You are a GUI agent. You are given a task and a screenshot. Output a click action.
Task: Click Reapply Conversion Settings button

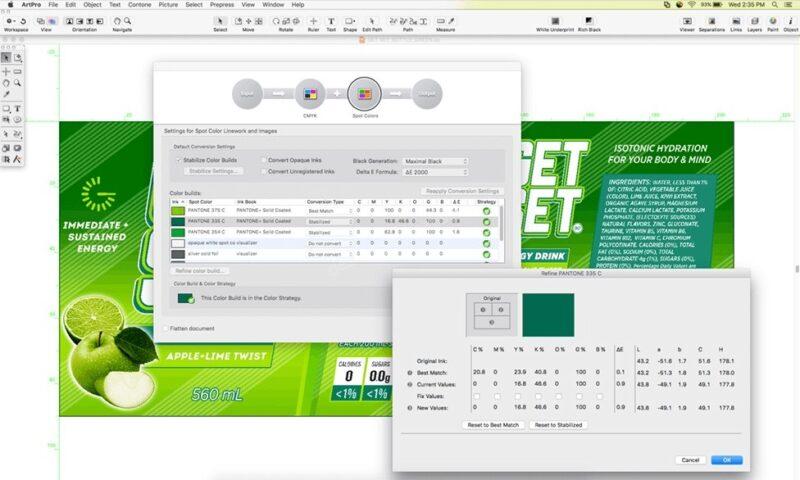pyautogui.click(x=462, y=191)
